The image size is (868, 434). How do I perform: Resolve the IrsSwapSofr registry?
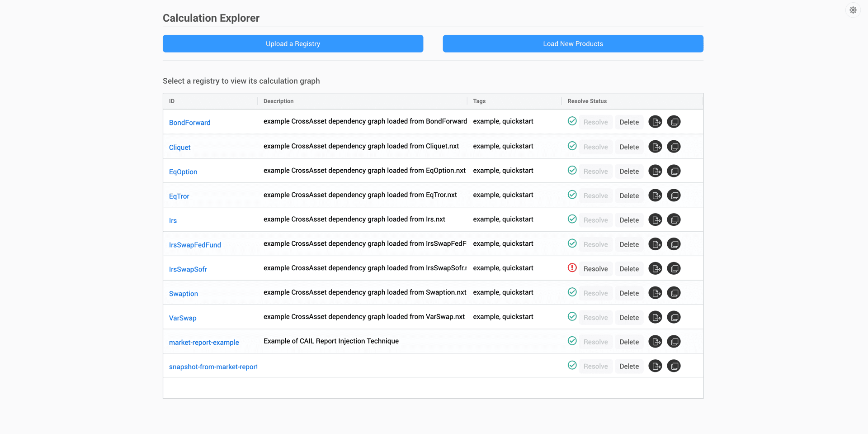(595, 268)
